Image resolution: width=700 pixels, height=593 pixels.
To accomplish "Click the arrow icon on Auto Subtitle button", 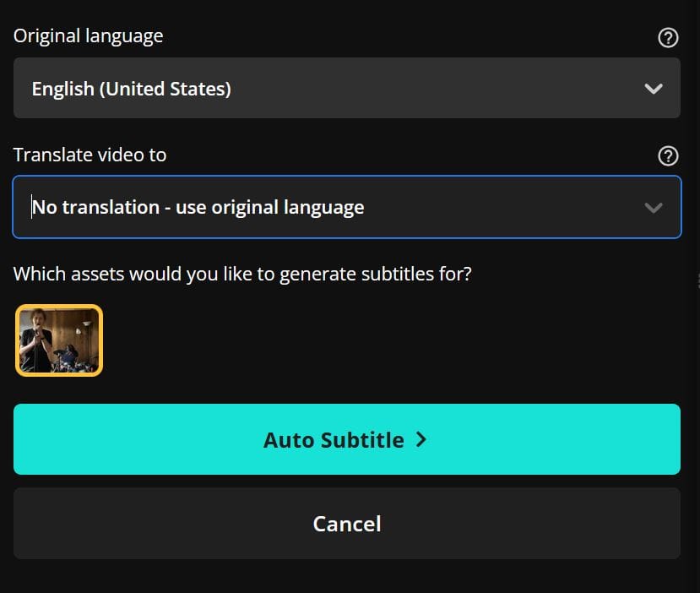I will [421, 440].
